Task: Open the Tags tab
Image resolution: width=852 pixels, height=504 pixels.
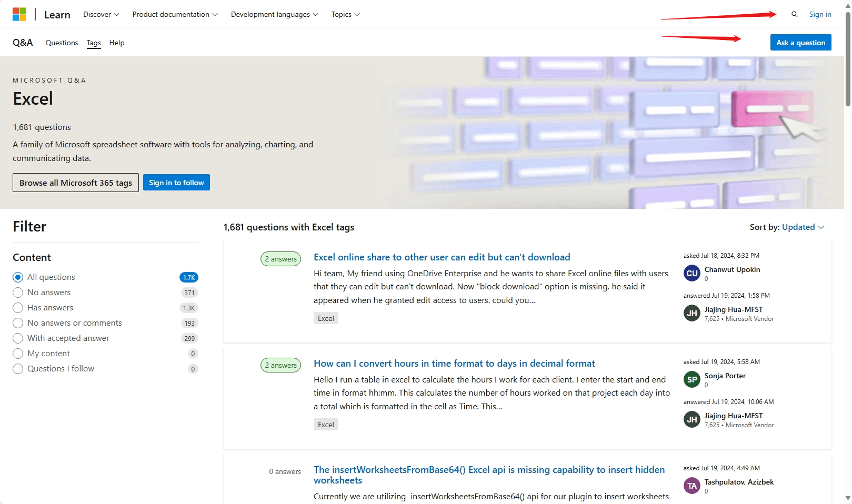Action: click(94, 43)
